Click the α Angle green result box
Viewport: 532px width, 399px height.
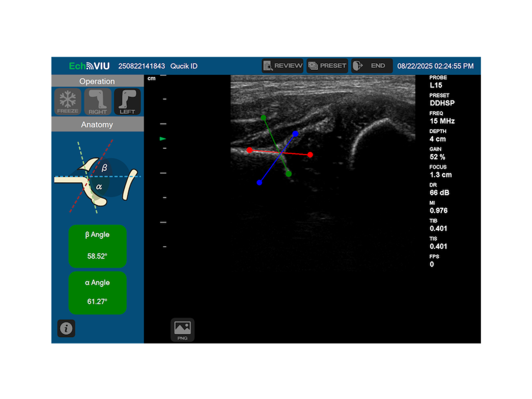tap(98, 293)
